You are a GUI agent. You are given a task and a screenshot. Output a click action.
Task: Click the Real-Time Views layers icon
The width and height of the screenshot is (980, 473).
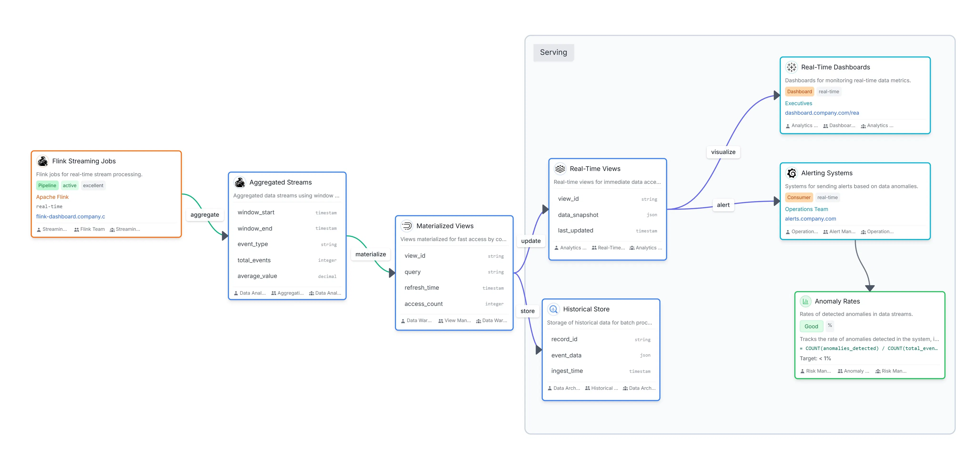(560, 169)
